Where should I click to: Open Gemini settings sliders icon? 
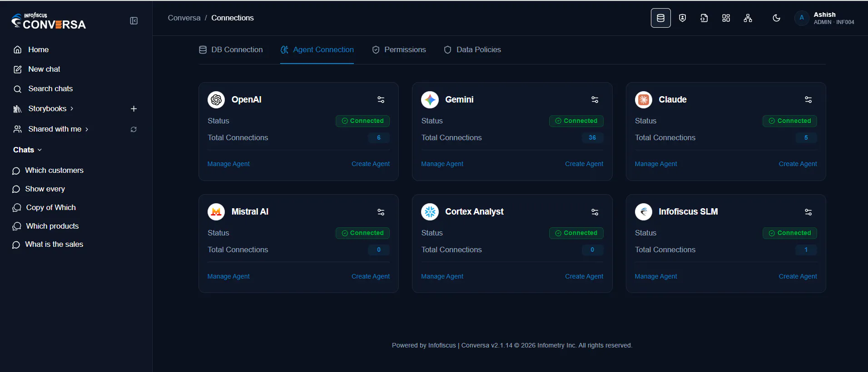click(595, 100)
